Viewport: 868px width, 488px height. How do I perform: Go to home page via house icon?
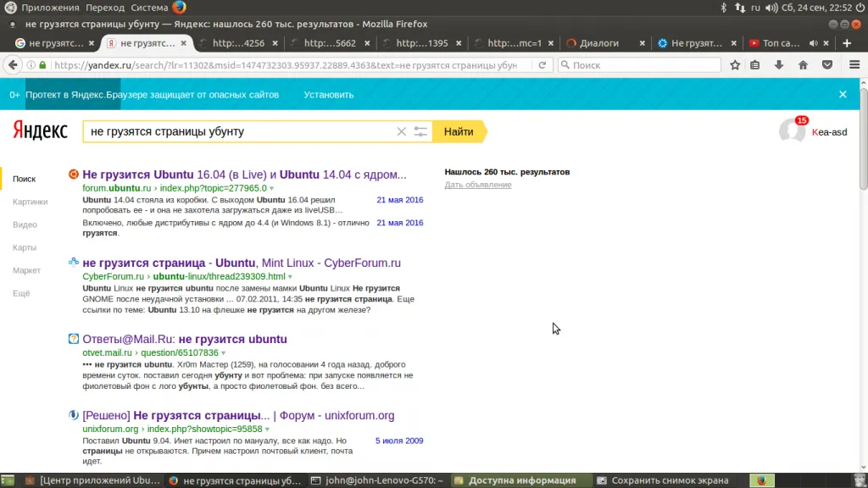pos(803,64)
